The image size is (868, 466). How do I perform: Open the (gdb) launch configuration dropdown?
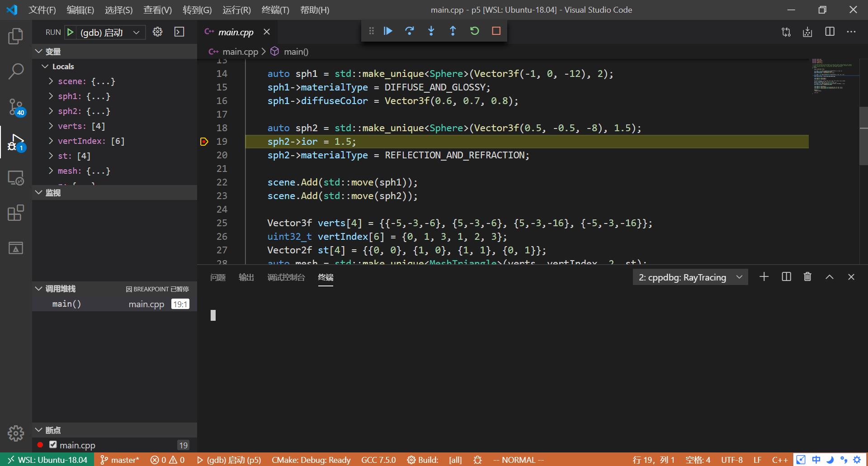point(111,32)
